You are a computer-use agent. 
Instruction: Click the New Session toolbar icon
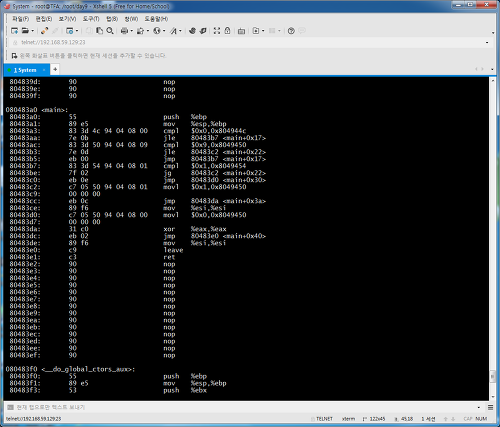coord(14,31)
